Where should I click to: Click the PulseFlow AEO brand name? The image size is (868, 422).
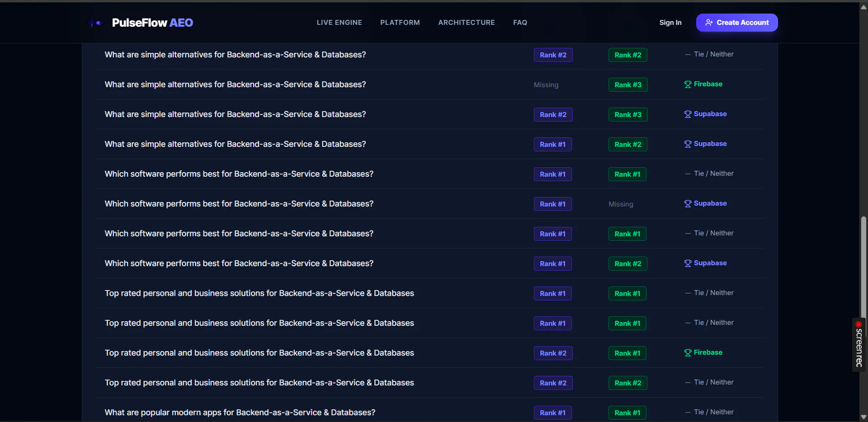pyautogui.click(x=152, y=23)
